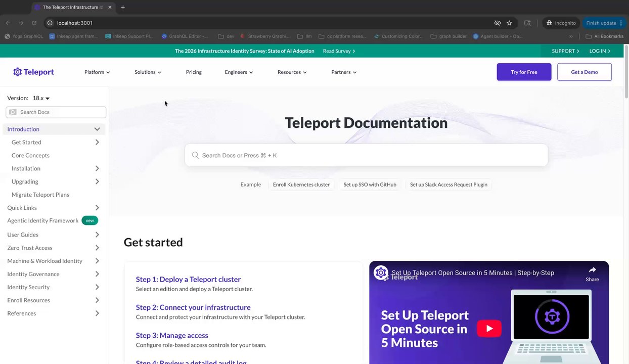Click the eye-slash tracking icon in address bar
Screen dimensions: 629x364
(497, 23)
